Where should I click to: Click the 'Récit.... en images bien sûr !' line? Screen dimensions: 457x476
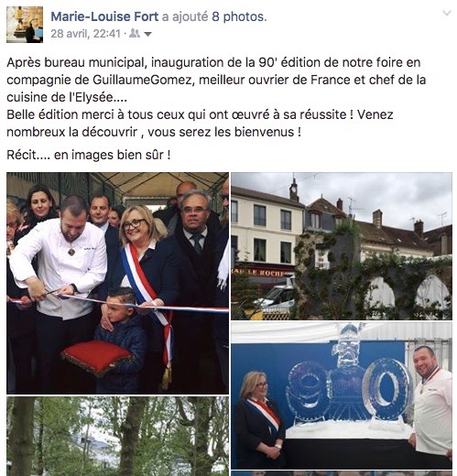point(89,155)
